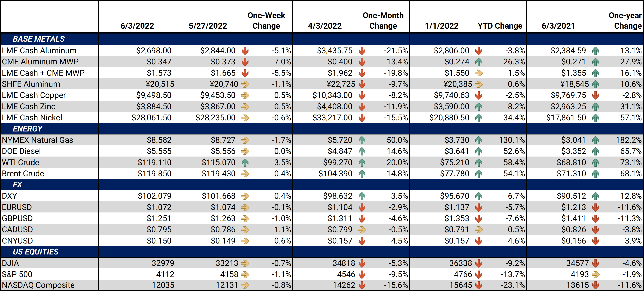
Task: Click the yellow arrow for LME Cash + CME MWP YTD change
Action: point(478,73)
